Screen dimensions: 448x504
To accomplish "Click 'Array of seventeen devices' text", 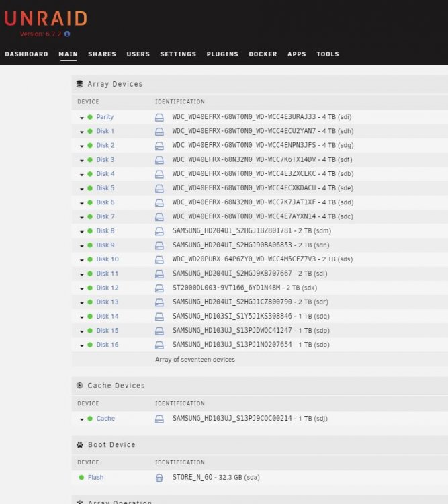I will tap(195, 360).
